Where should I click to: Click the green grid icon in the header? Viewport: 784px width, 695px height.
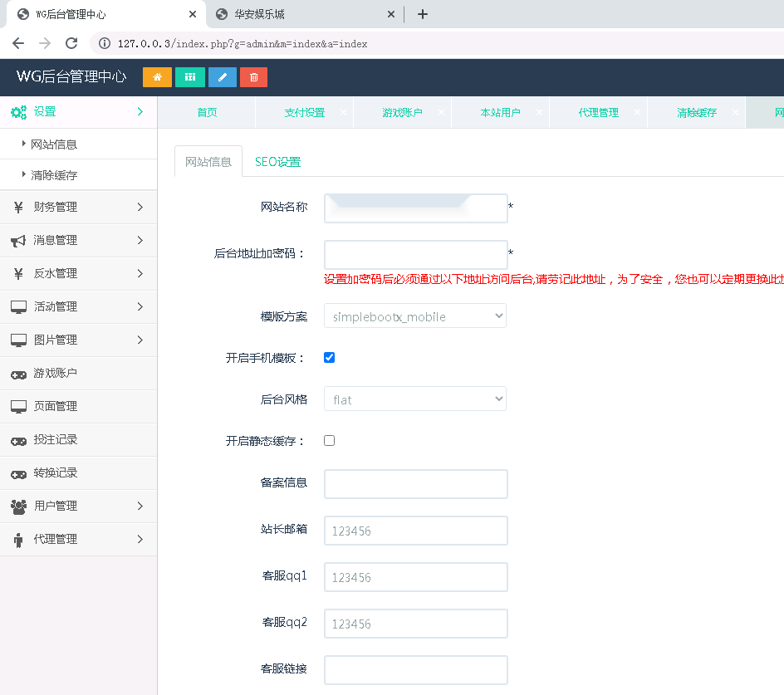click(x=189, y=76)
